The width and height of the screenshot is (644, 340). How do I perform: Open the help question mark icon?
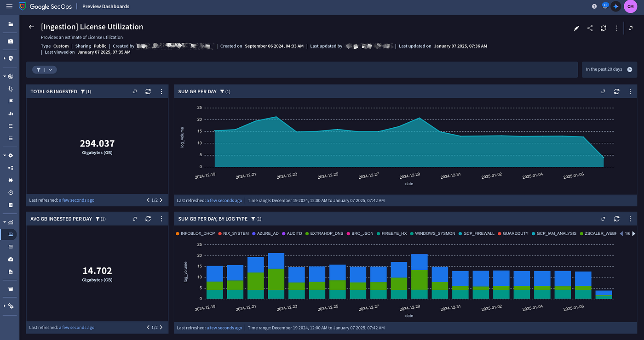tap(594, 6)
